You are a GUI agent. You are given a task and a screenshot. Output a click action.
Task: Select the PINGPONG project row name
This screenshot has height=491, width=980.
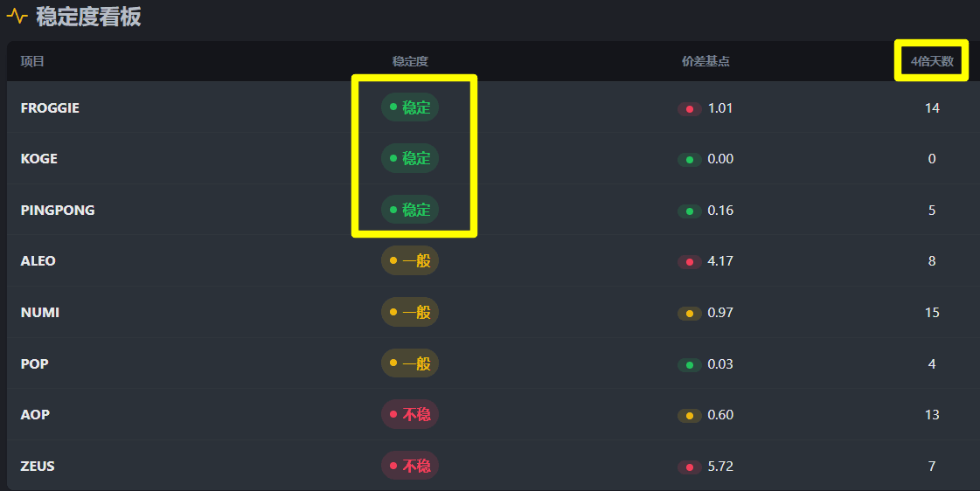(x=58, y=210)
